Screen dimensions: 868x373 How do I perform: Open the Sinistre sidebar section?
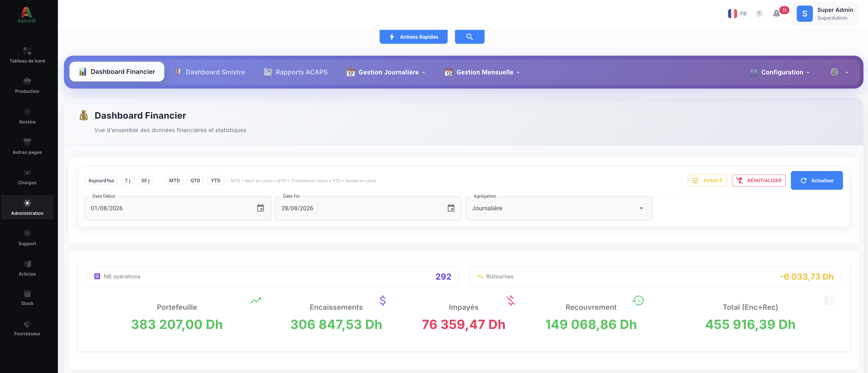[27, 116]
